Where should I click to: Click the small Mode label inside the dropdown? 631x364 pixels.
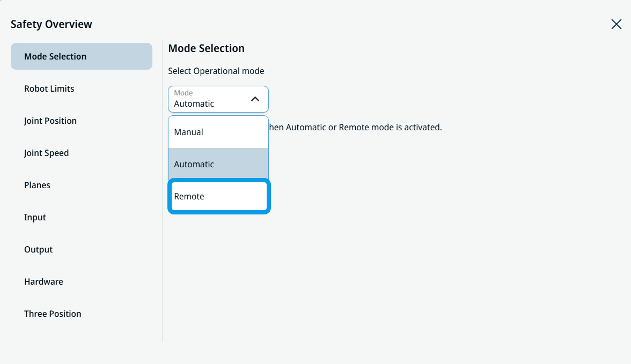click(x=184, y=93)
